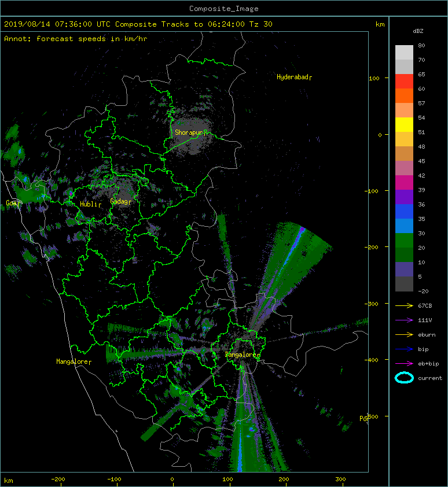Click the eb+bip legend label
Image resolution: width=448 pixels, height=487 pixels.
pyautogui.click(x=428, y=364)
